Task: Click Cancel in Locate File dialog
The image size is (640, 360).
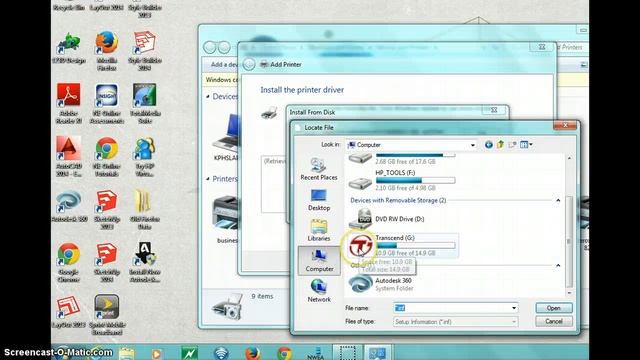Action: point(553,322)
